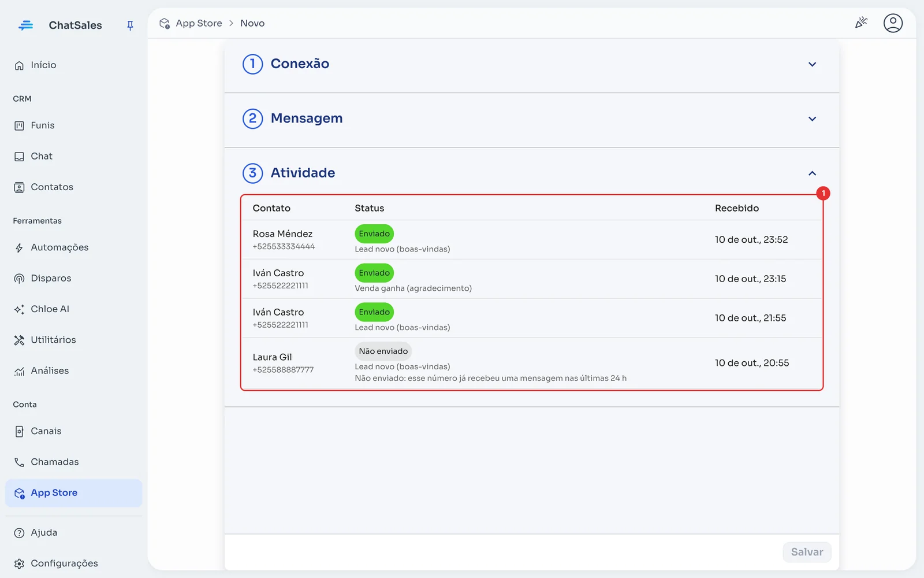This screenshot has height=578, width=924.
Task: Open the Conexão step heading
Action: pos(300,64)
